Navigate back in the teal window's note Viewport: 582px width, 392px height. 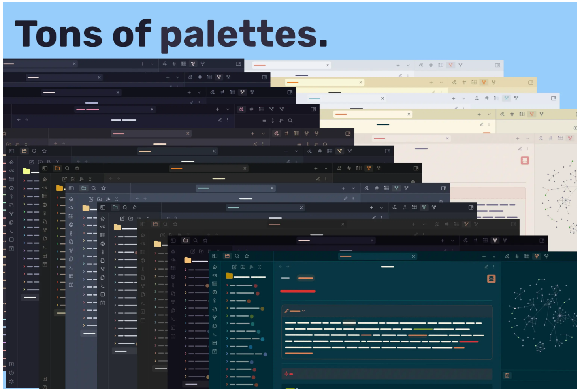(281, 267)
